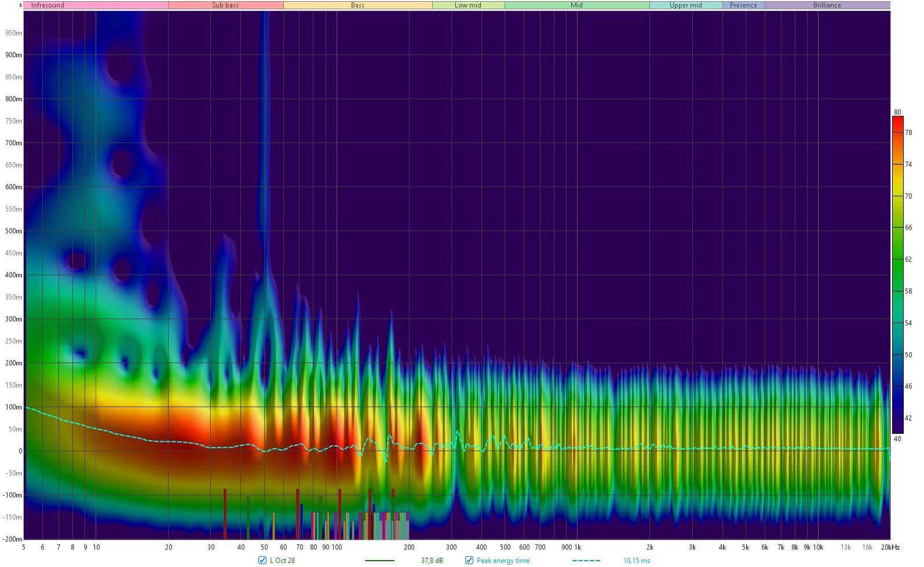The height and width of the screenshot is (567, 924).
Task: Choose the Low mid band header
Action: (468, 5)
